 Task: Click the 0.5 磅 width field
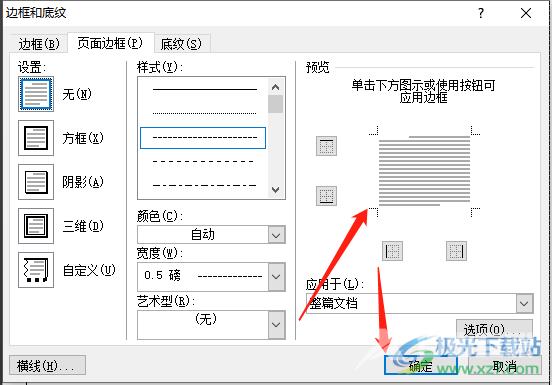(203, 277)
